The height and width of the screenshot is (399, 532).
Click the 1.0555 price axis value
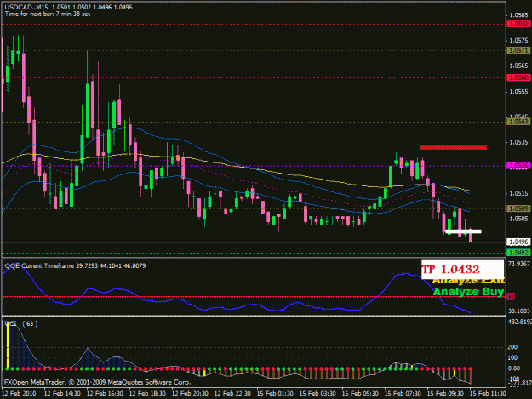pyautogui.click(x=519, y=92)
